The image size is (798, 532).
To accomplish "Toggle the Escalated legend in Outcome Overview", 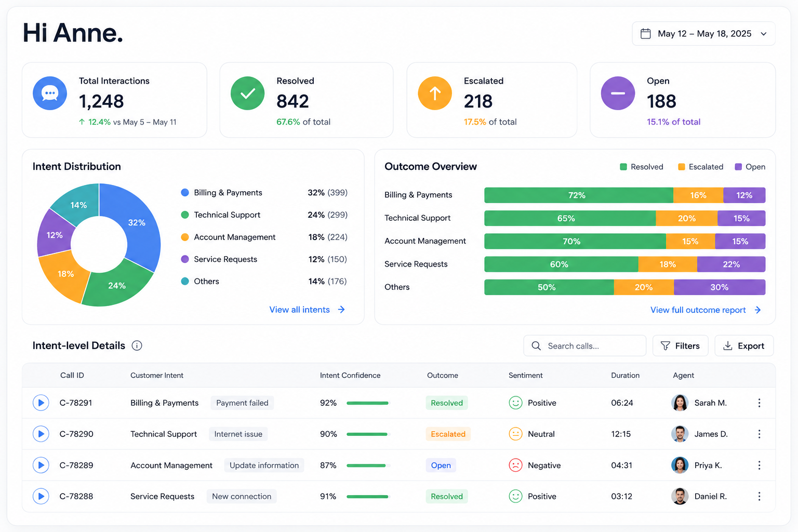I will pos(700,167).
